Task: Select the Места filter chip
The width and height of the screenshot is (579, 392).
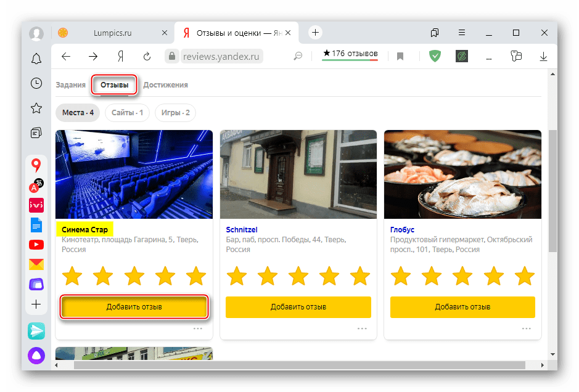Action: pyautogui.click(x=78, y=113)
